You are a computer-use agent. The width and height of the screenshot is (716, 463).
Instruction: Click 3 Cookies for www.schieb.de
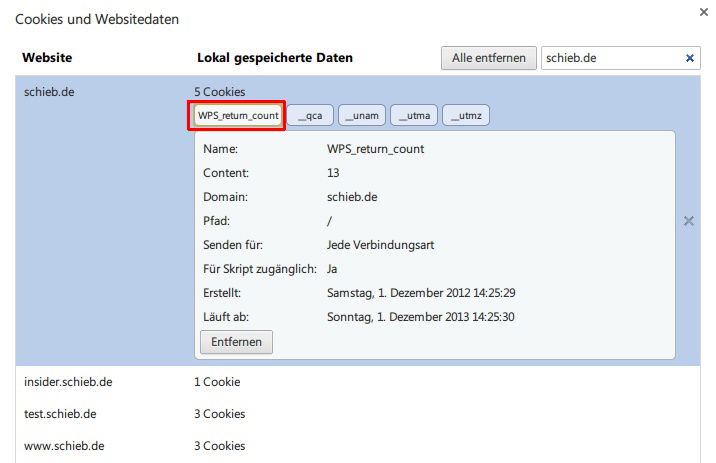pyautogui.click(x=220, y=446)
